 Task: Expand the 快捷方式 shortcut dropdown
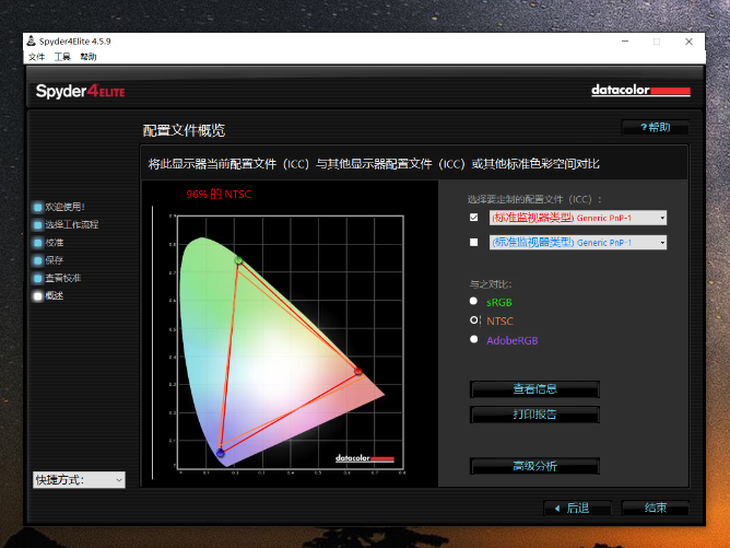(x=119, y=480)
